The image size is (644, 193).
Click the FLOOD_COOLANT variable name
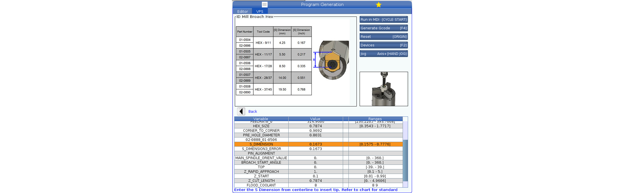coord(261,185)
